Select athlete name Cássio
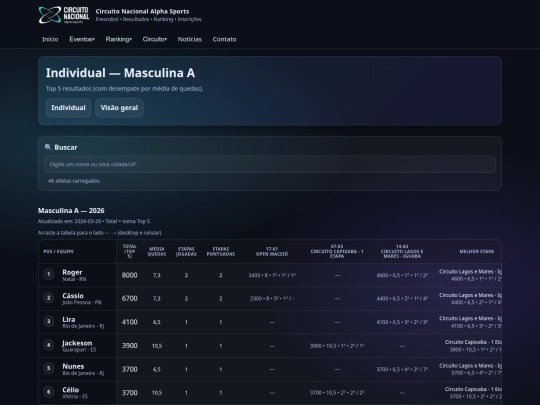The width and height of the screenshot is (540, 405). pyautogui.click(x=73, y=295)
